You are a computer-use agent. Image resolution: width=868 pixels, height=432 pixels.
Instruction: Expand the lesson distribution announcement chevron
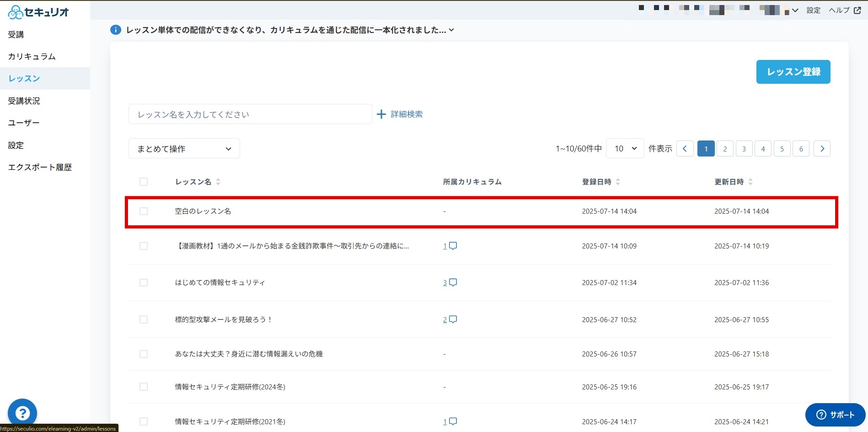pyautogui.click(x=451, y=30)
